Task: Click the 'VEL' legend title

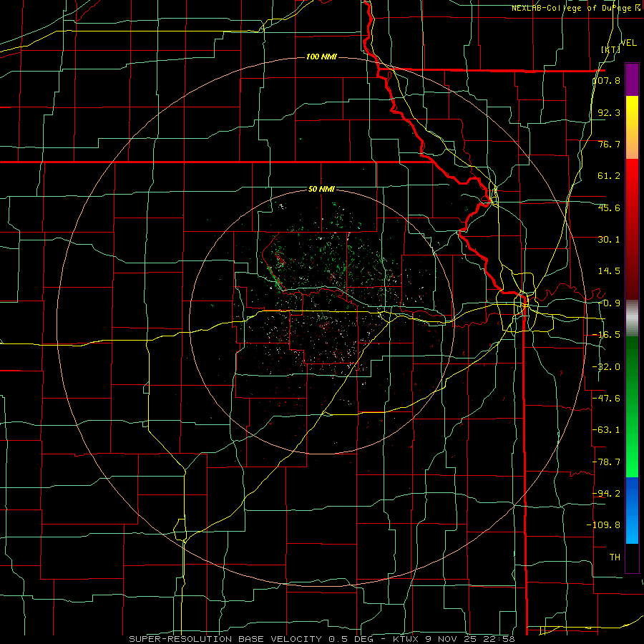Action: [x=629, y=43]
